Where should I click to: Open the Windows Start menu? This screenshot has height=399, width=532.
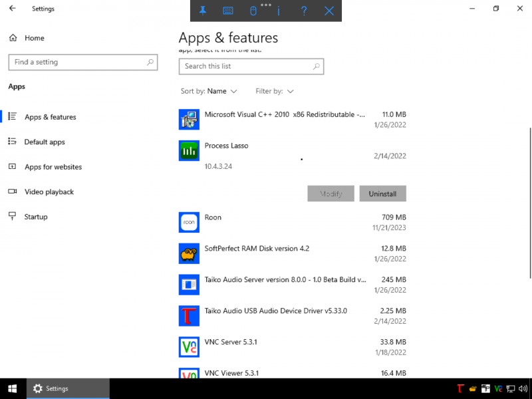coord(13,389)
